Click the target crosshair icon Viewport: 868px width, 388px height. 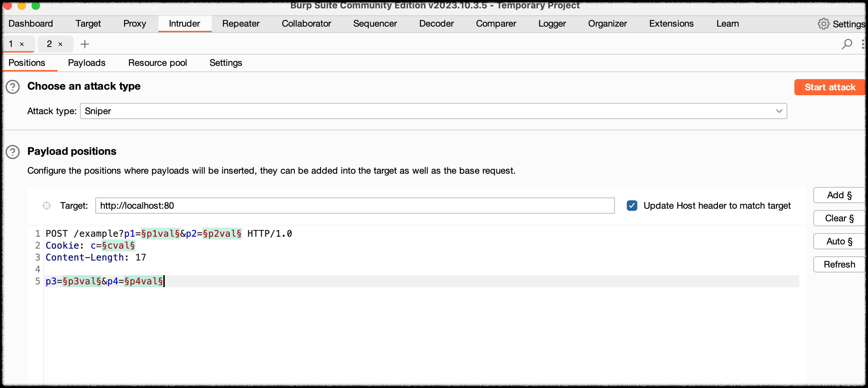pos(47,206)
